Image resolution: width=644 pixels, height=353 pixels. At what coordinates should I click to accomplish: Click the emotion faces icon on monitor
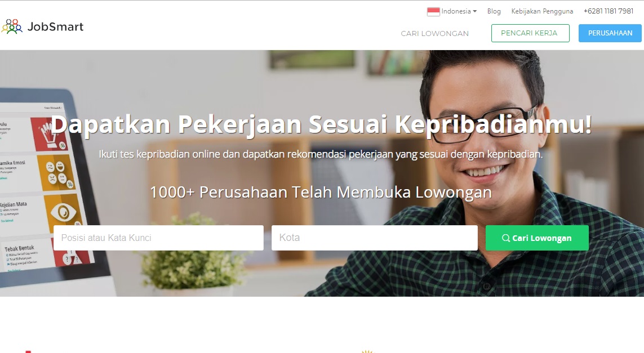point(56,172)
